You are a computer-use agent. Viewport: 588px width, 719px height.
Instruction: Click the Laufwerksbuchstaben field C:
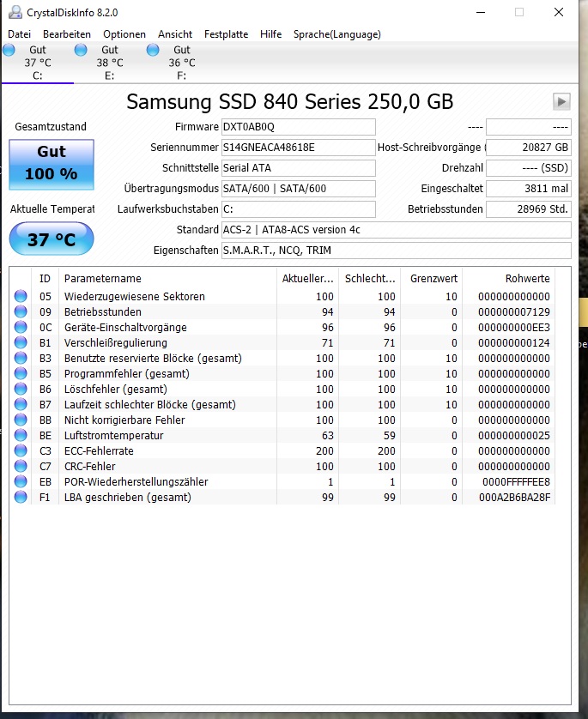point(299,209)
